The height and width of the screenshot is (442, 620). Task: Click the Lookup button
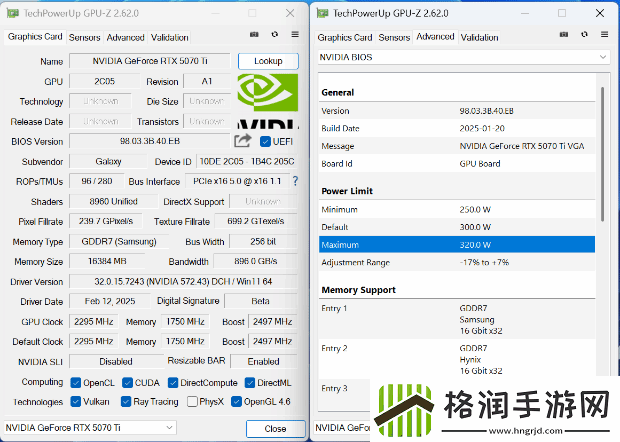tap(268, 61)
